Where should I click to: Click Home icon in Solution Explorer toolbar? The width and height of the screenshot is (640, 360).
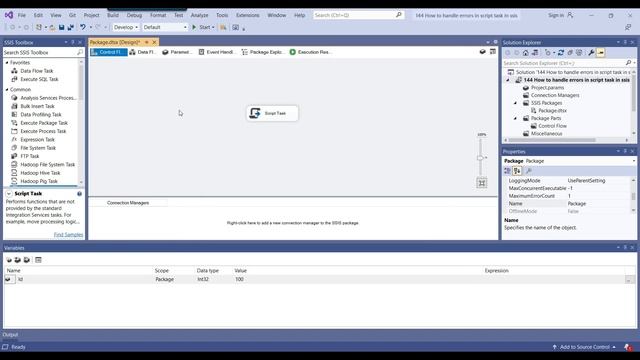click(x=526, y=53)
